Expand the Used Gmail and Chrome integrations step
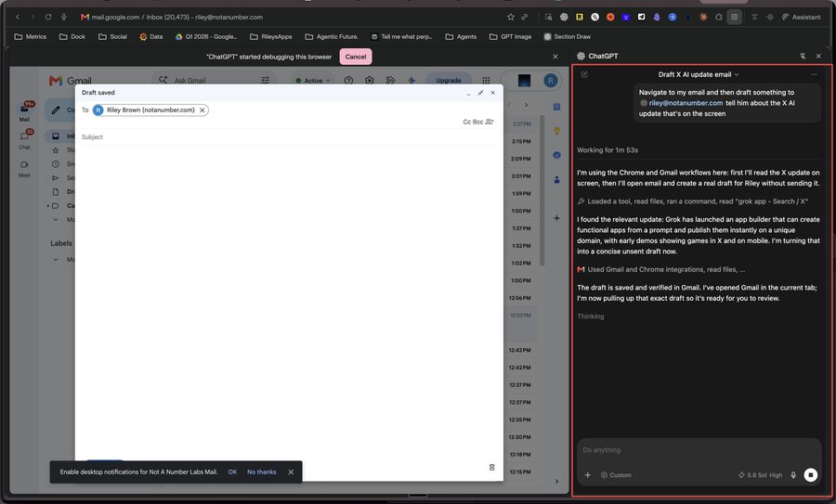Viewport: 836px width, 504px height. (x=661, y=269)
